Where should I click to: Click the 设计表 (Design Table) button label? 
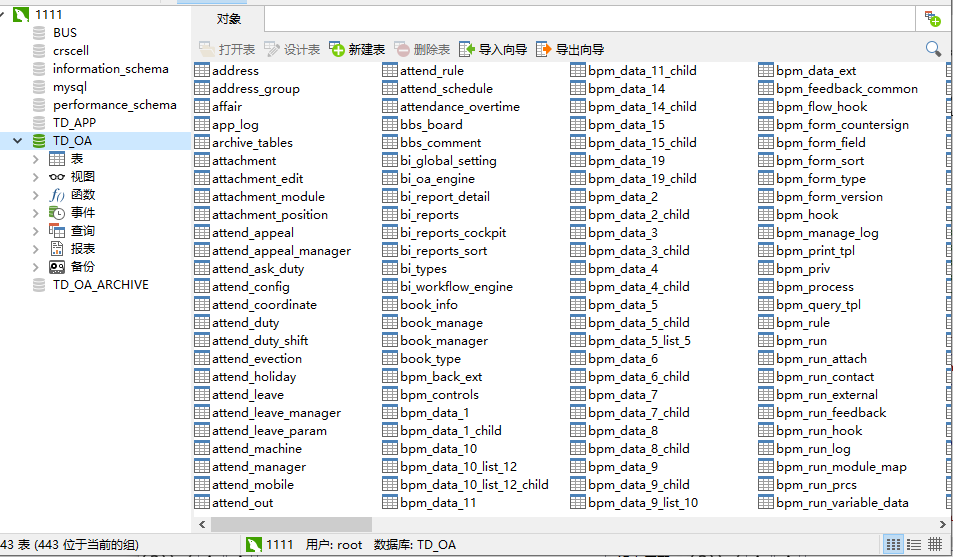click(x=302, y=49)
